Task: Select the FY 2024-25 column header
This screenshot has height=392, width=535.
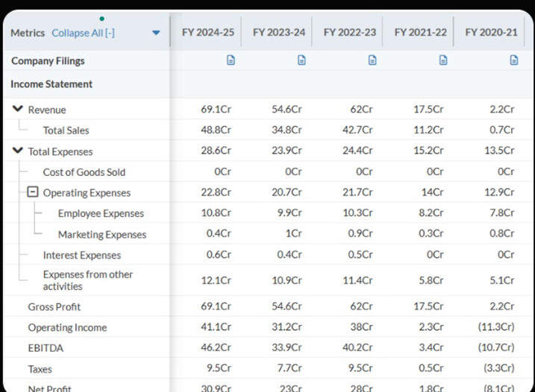Action: pos(207,33)
